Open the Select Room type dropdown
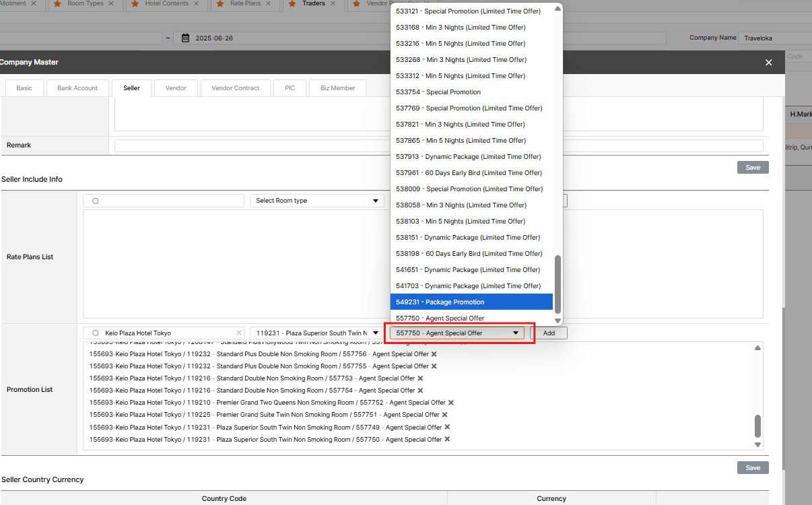812x505 pixels. click(316, 201)
